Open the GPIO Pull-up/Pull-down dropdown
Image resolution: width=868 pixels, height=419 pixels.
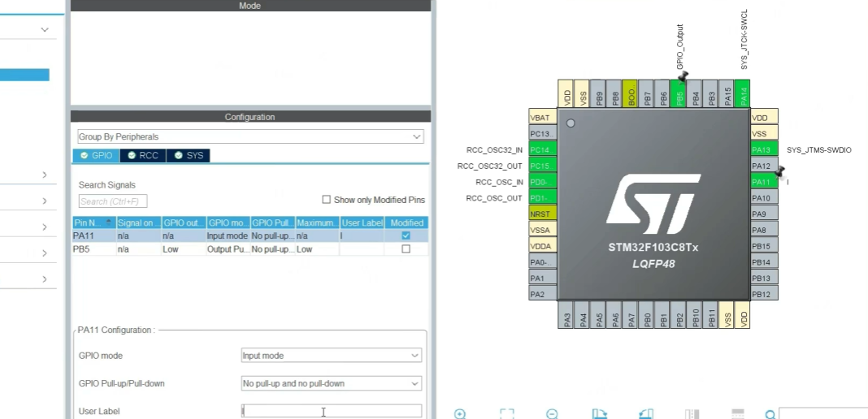pyautogui.click(x=332, y=383)
